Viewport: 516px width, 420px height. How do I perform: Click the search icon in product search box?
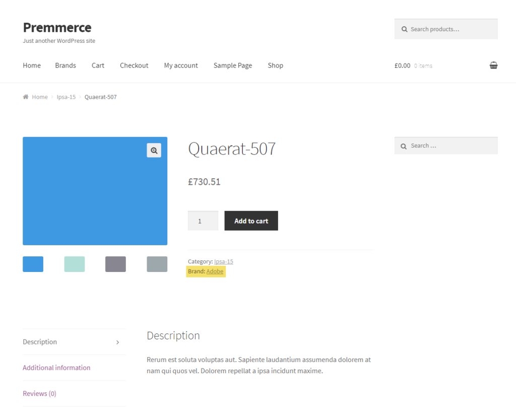coord(405,29)
